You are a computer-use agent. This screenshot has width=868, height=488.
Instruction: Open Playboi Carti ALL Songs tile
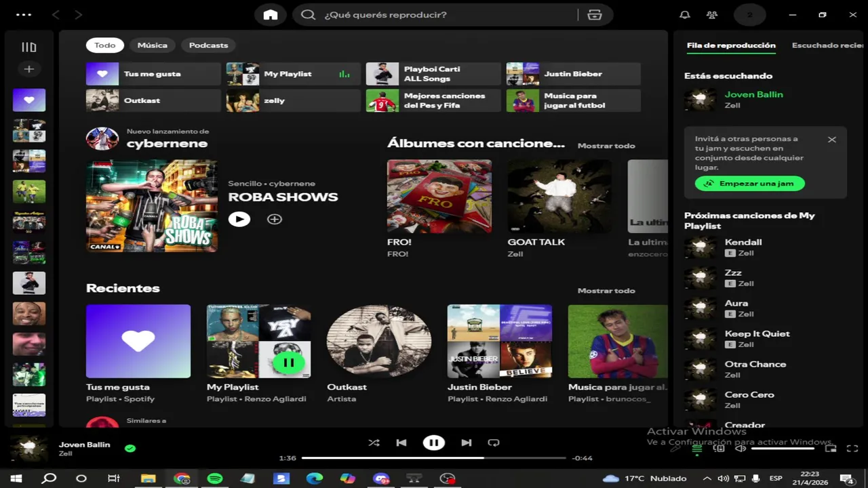pyautogui.click(x=433, y=74)
